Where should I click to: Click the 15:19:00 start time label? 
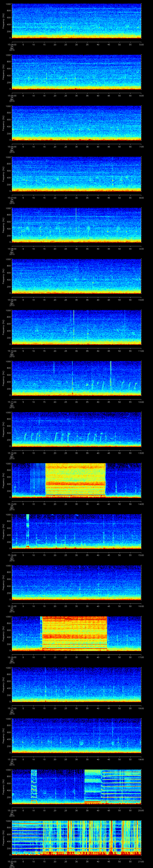click(12, 810)
